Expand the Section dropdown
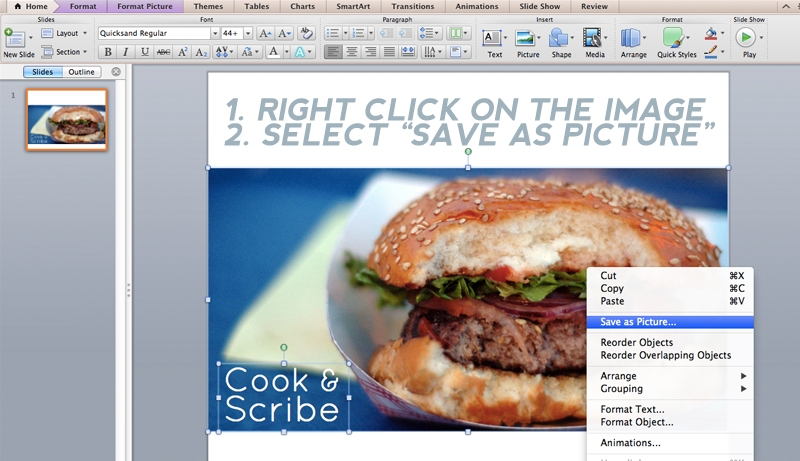 pos(85,52)
